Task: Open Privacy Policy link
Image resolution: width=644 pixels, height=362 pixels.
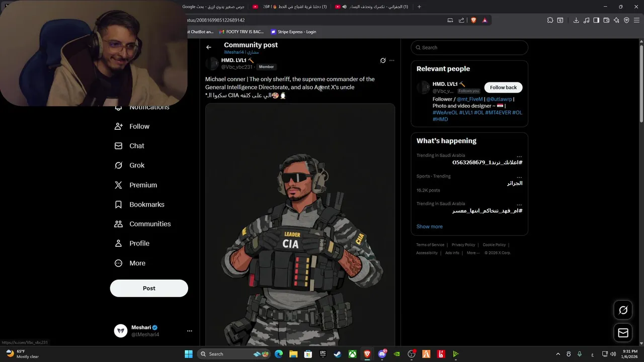Action: [x=463, y=245]
